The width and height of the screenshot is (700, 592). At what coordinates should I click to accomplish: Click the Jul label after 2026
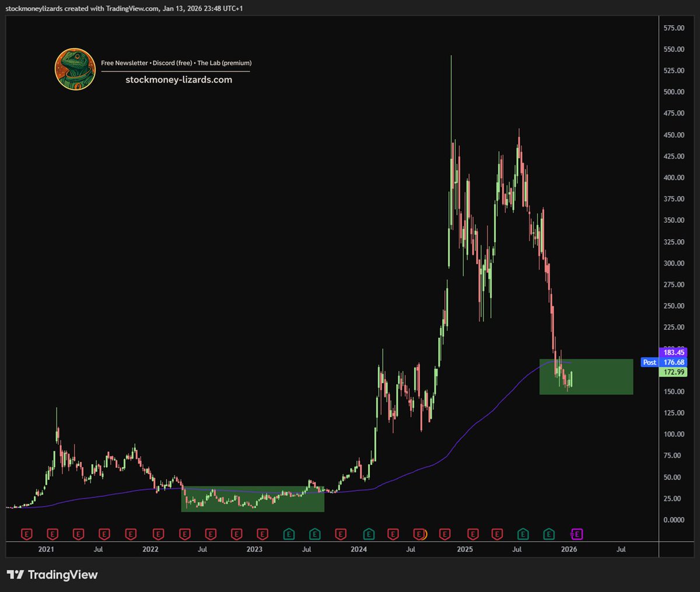(621, 549)
